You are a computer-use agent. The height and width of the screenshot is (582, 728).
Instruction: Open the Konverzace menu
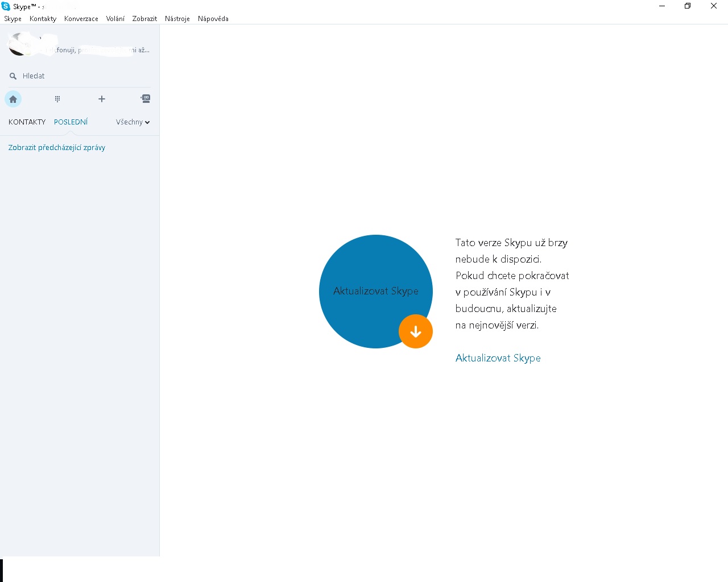point(81,19)
